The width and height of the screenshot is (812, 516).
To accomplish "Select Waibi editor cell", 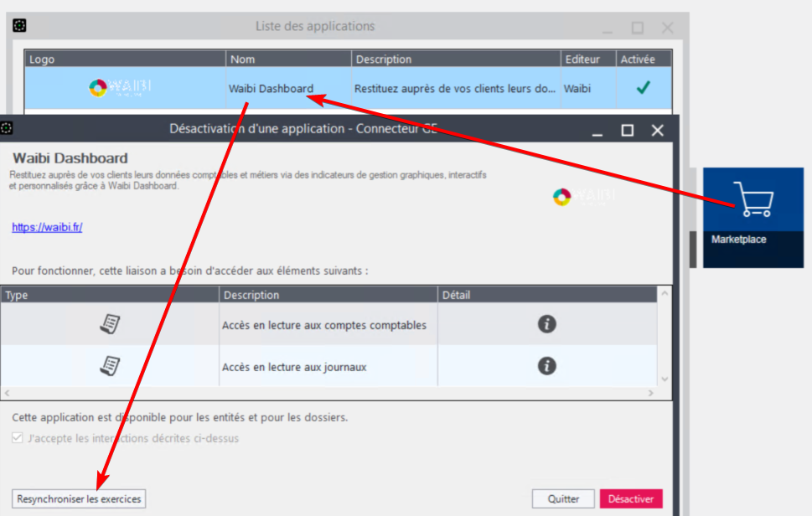I will [588, 89].
